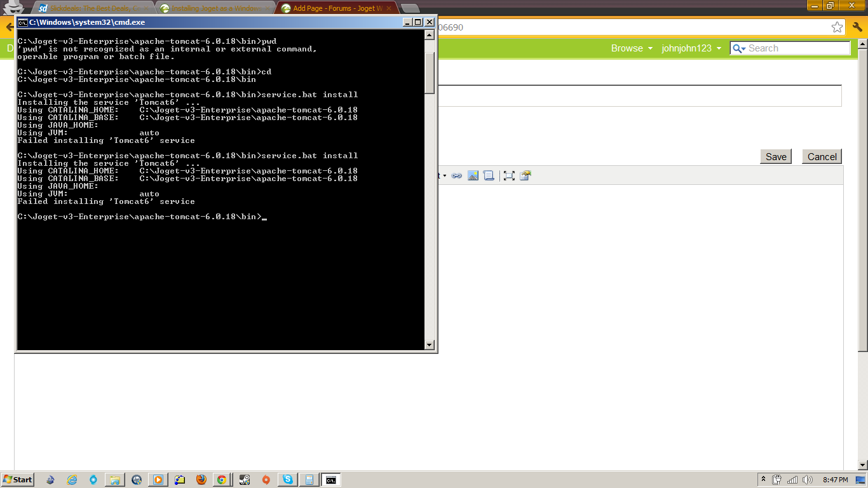Click Show Desktop icon beside clock
The image size is (868, 488).
click(x=860, y=480)
